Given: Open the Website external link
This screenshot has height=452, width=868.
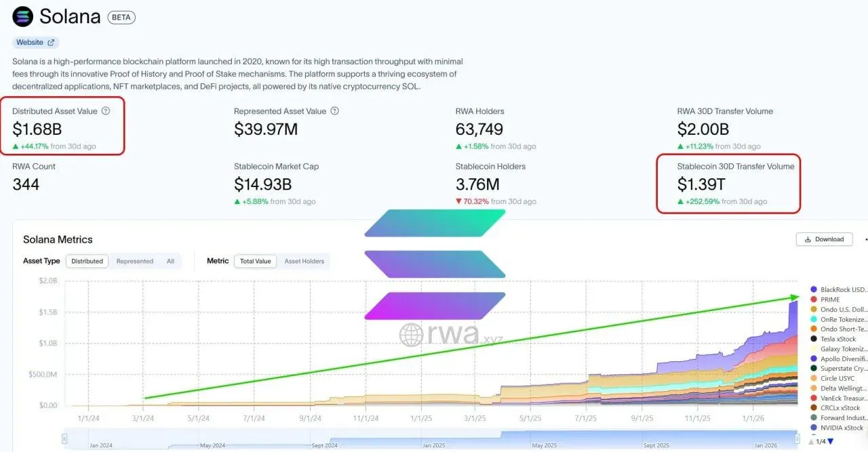Looking at the screenshot, I should 35,42.
